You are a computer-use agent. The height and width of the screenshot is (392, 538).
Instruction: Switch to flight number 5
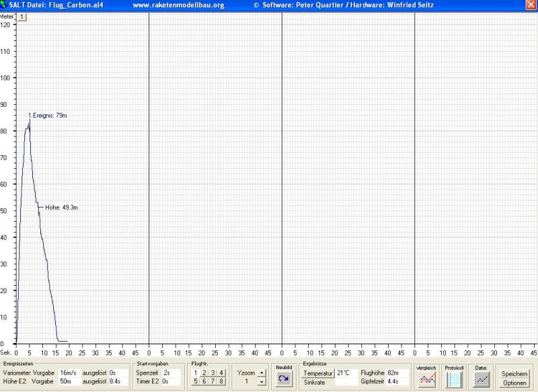point(196,381)
